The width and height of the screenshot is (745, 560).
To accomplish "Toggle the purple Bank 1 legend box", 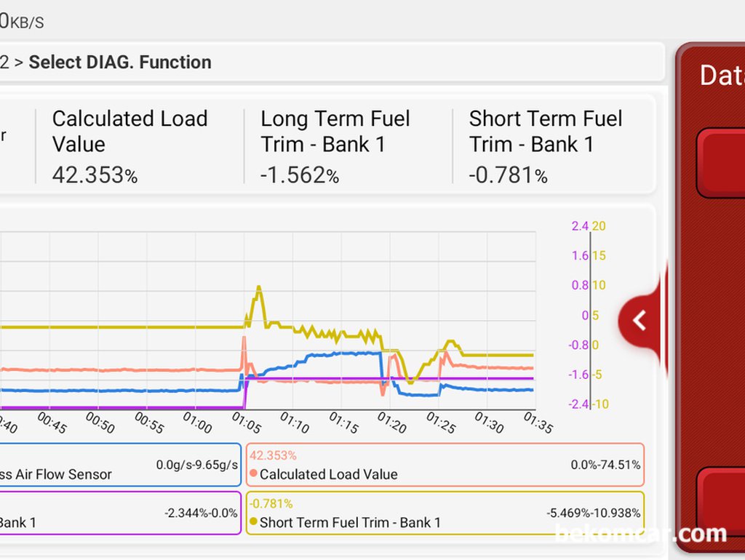I will tap(120, 513).
